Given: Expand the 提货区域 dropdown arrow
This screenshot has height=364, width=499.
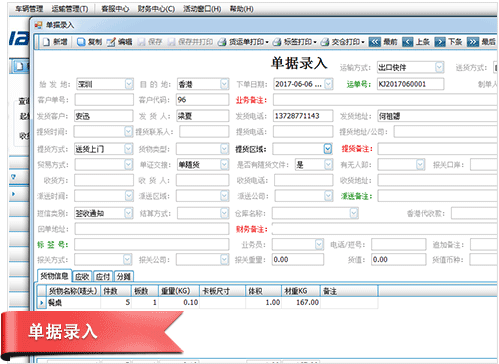Looking at the screenshot, I should [x=328, y=149].
